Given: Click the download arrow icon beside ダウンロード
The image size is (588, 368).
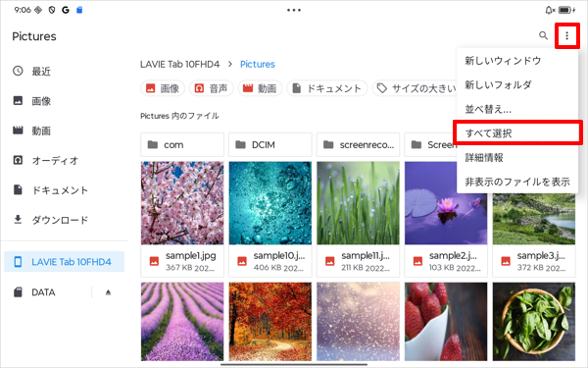Looking at the screenshot, I should pyautogui.click(x=18, y=219).
